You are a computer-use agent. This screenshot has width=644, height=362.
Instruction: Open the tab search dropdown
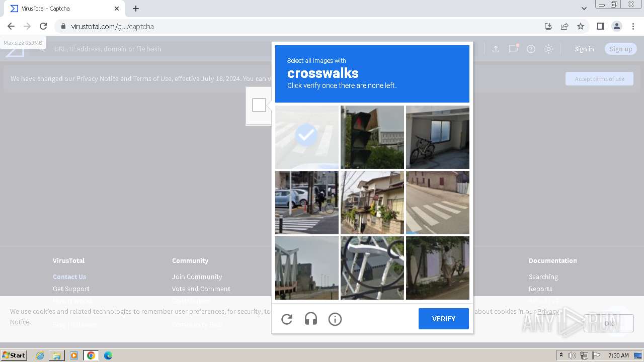584,9
